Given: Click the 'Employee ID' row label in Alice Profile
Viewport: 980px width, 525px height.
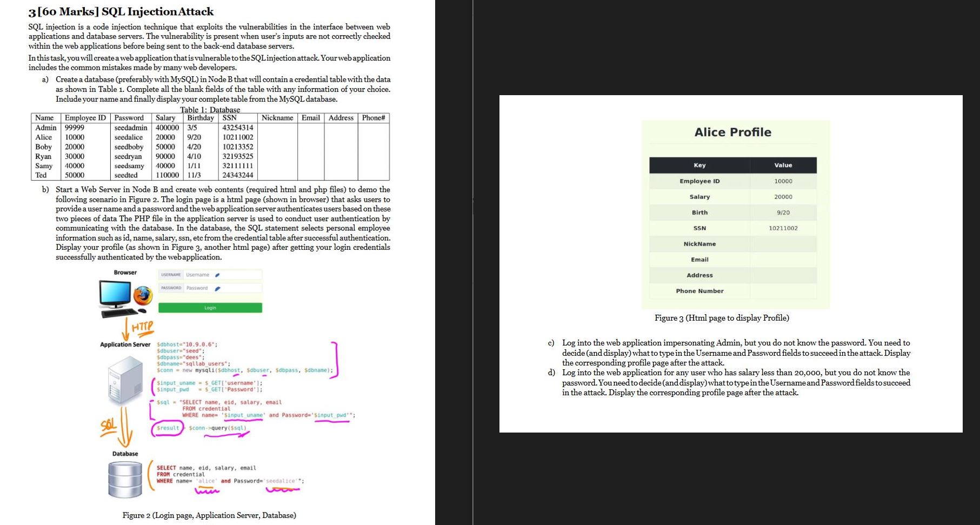Looking at the screenshot, I should pos(699,181).
